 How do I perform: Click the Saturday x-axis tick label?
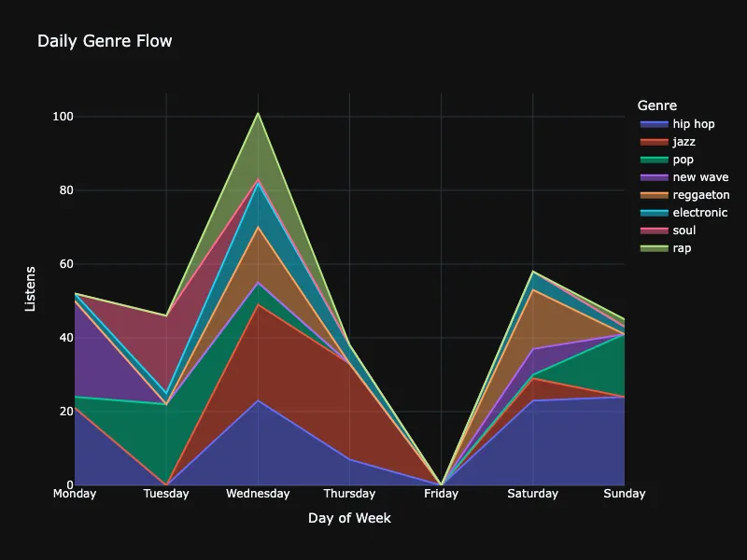532,494
